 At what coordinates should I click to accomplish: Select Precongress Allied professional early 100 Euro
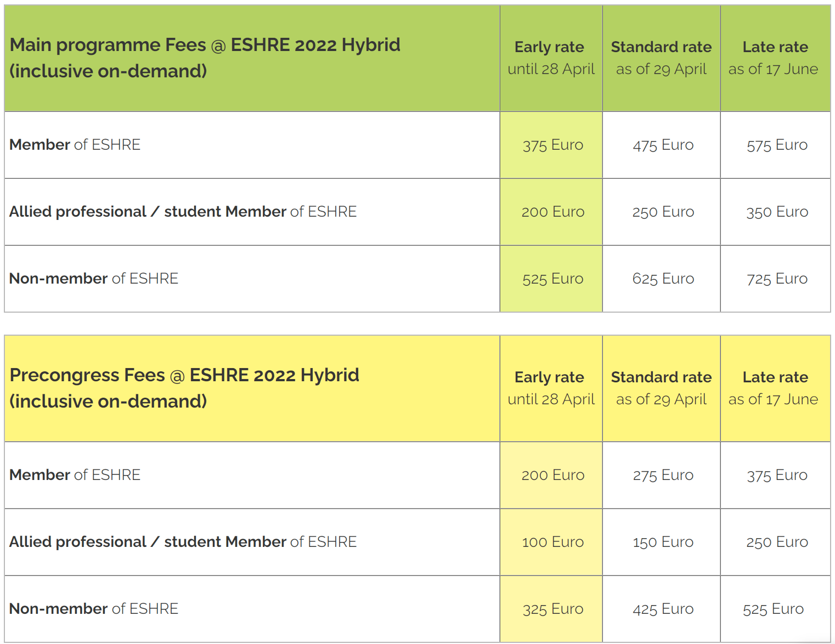[552, 542]
